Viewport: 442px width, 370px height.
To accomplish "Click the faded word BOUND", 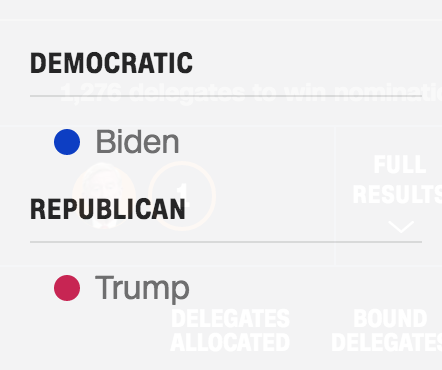I will 390,319.
